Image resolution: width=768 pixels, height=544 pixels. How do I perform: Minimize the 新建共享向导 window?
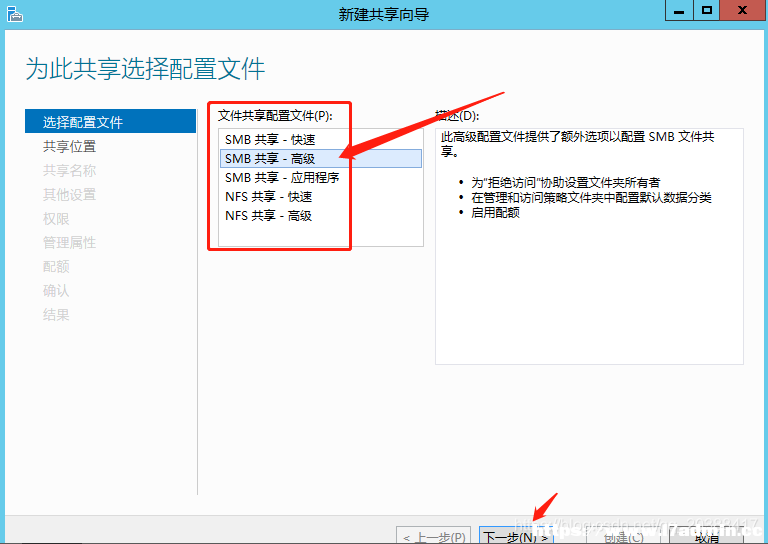pos(679,10)
